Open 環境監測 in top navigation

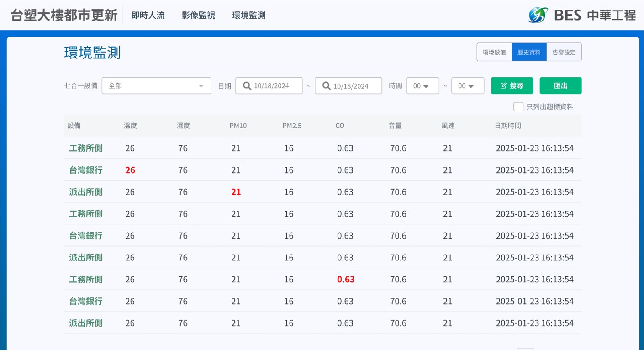click(x=248, y=15)
